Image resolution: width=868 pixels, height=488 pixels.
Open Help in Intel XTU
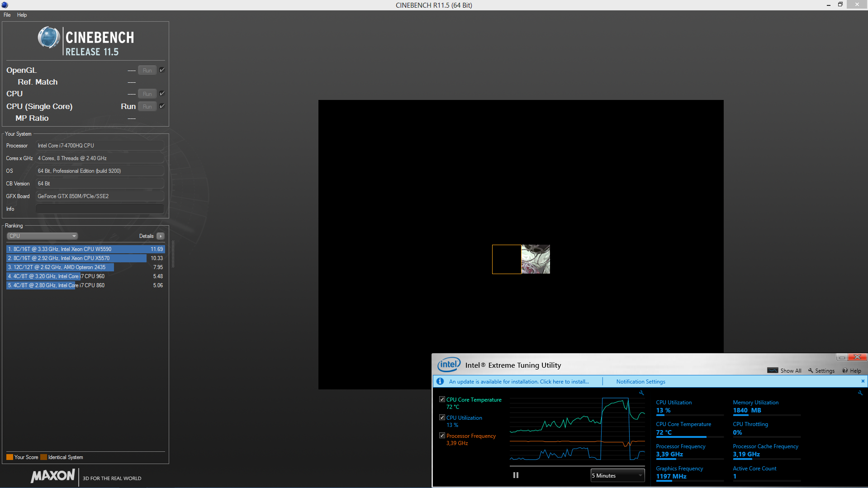(x=852, y=371)
